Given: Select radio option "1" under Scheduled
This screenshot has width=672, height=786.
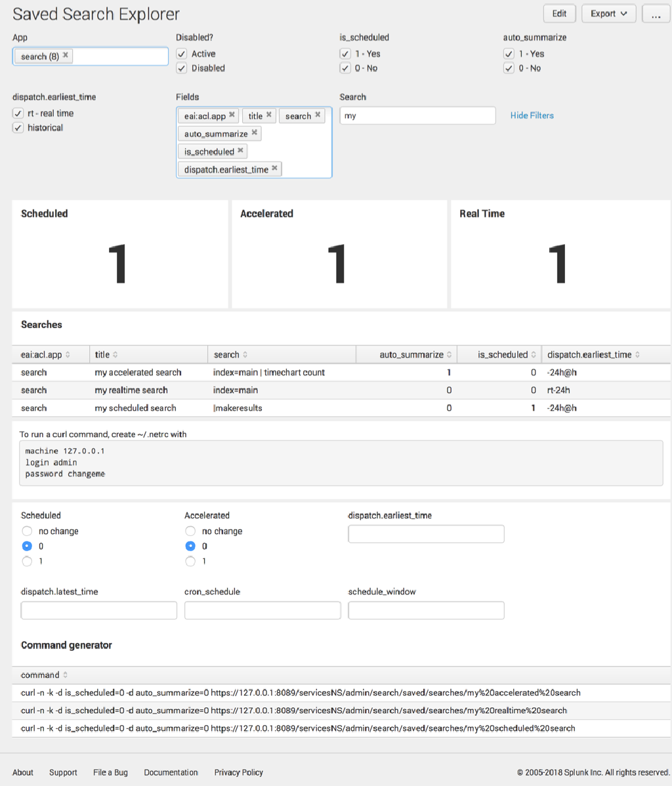Looking at the screenshot, I should point(27,561).
